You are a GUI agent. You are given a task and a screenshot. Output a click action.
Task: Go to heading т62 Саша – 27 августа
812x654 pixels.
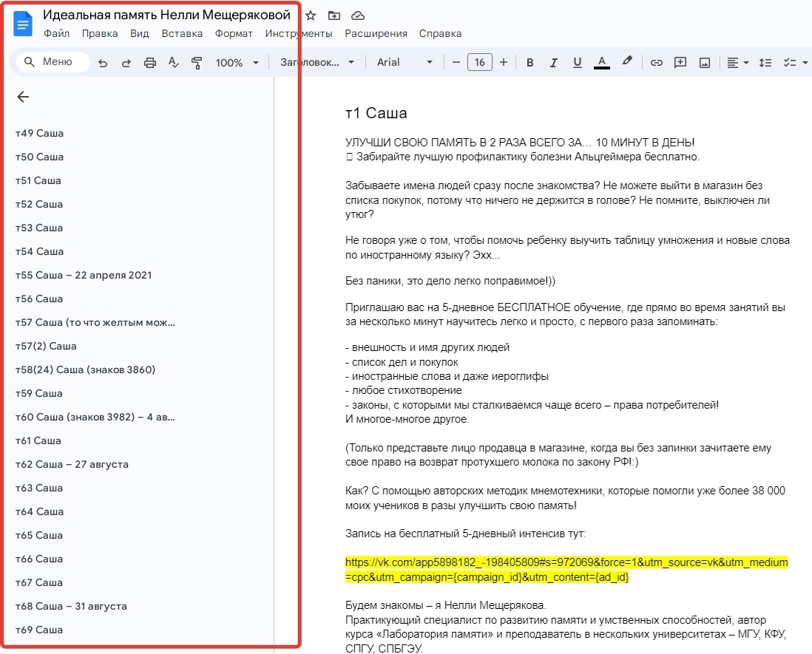click(72, 465)
